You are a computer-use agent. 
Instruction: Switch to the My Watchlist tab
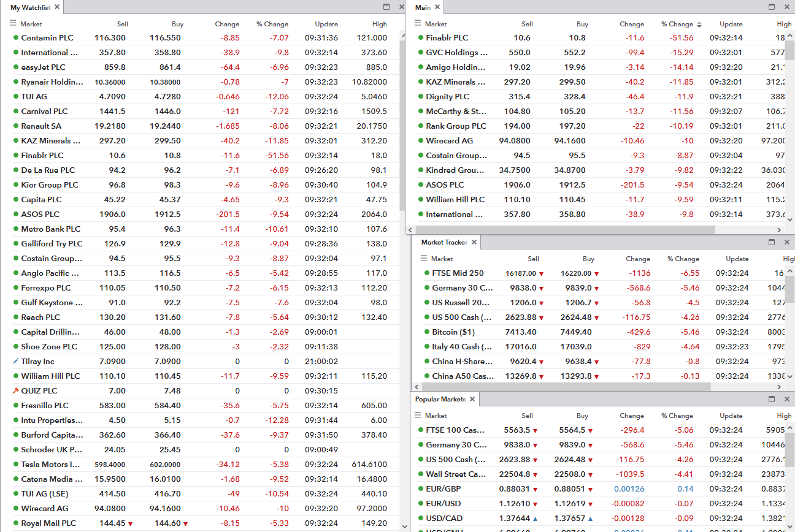point(30,7)
